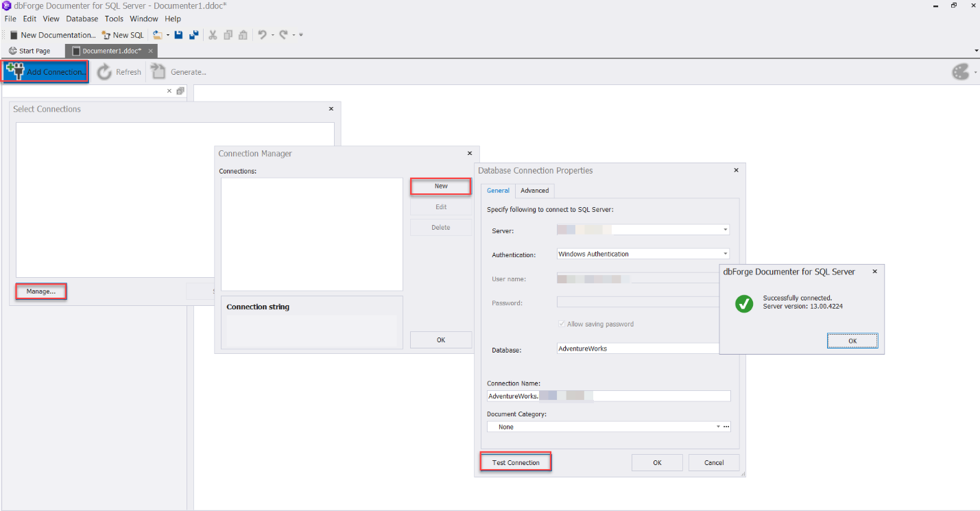Clear the search box with X icon
The width and height of the screenshot is (980, 511).
tap(169, 91)
